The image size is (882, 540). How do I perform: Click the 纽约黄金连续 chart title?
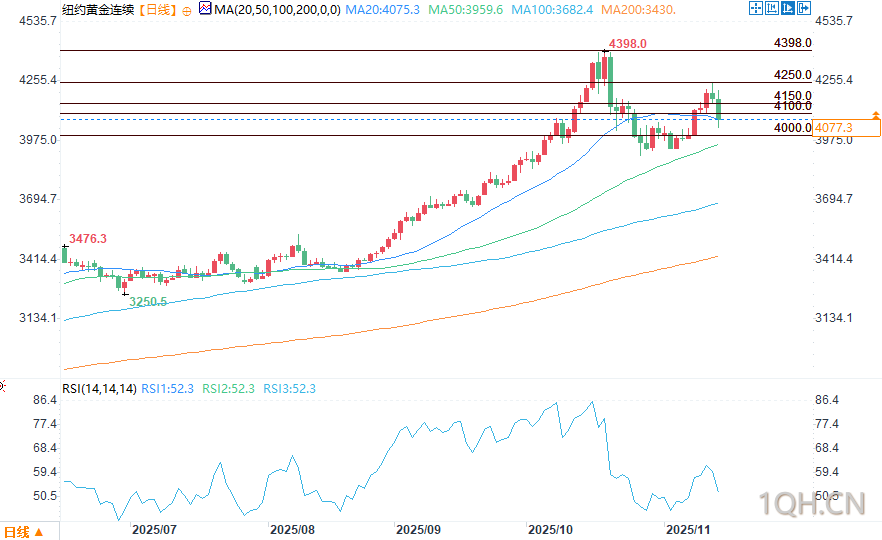pos(98,9)
